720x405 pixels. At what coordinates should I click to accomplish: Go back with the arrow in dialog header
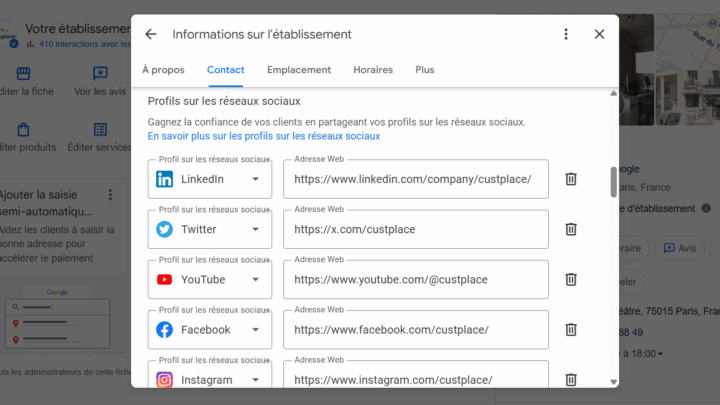click(x=151, y=34)
